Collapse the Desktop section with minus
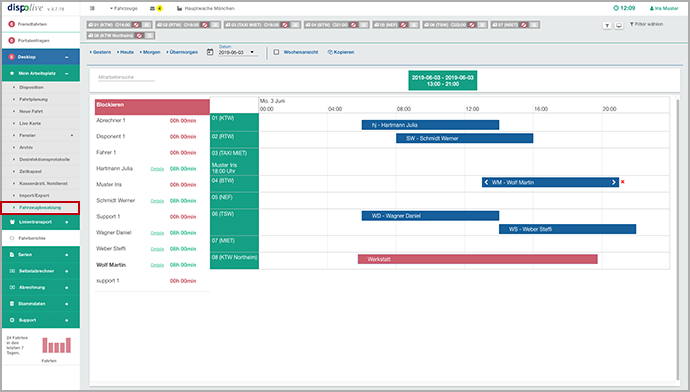This screenshot has height=392, width=690. [x=66, y=57]
